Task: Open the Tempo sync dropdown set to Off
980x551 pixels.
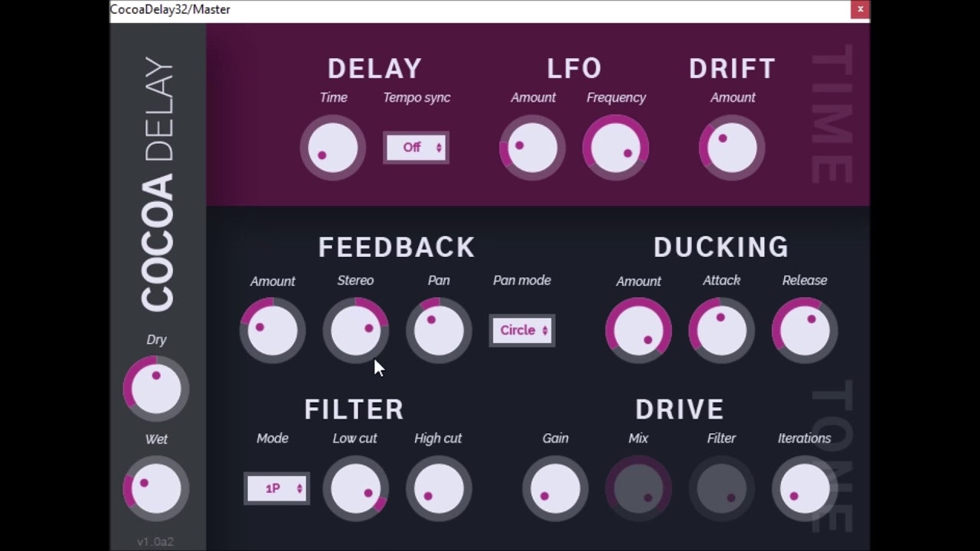Action: [416, 148]
